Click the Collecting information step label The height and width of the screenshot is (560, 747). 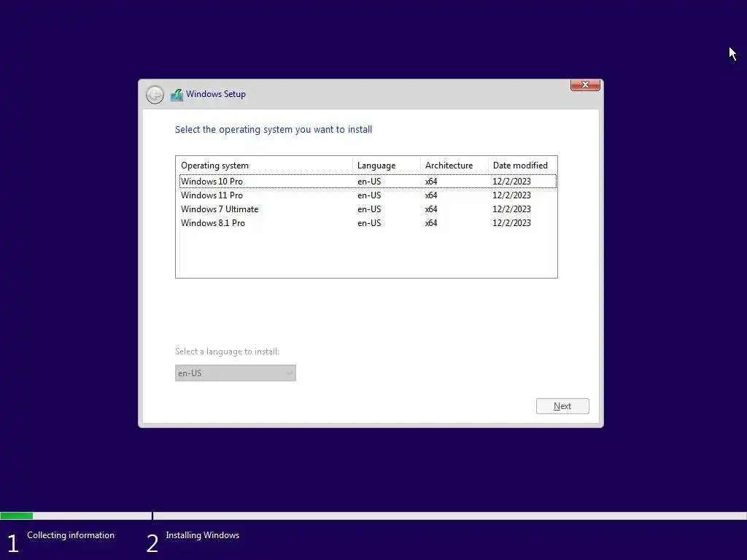click(x=71, y=535)
